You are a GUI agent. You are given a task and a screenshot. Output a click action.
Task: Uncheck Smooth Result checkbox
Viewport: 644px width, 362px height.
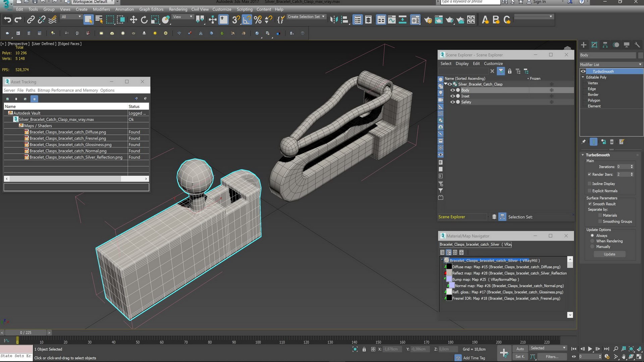[590, 204]
